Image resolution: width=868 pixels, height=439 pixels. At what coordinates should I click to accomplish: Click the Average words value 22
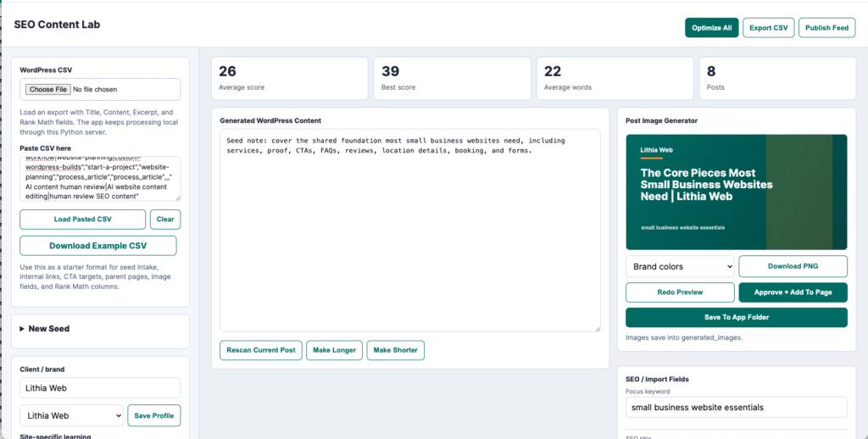click(x=553, y=71)
